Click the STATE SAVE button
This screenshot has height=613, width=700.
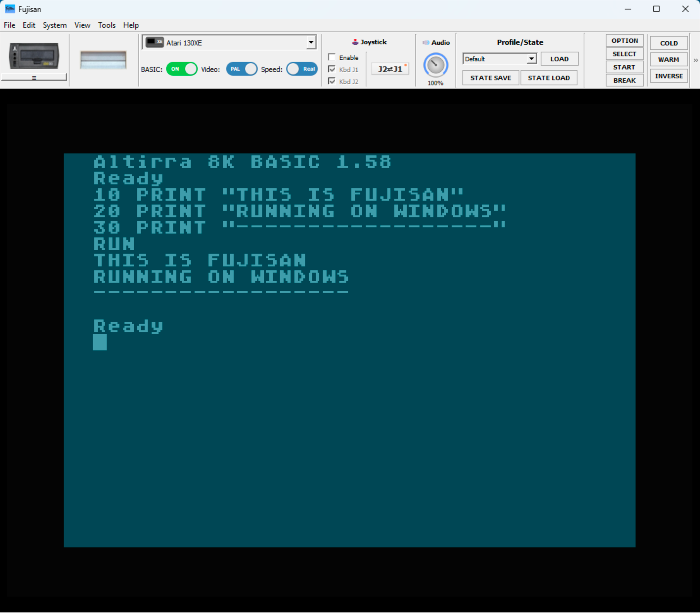pyautogui.click(x=491, y=78)
